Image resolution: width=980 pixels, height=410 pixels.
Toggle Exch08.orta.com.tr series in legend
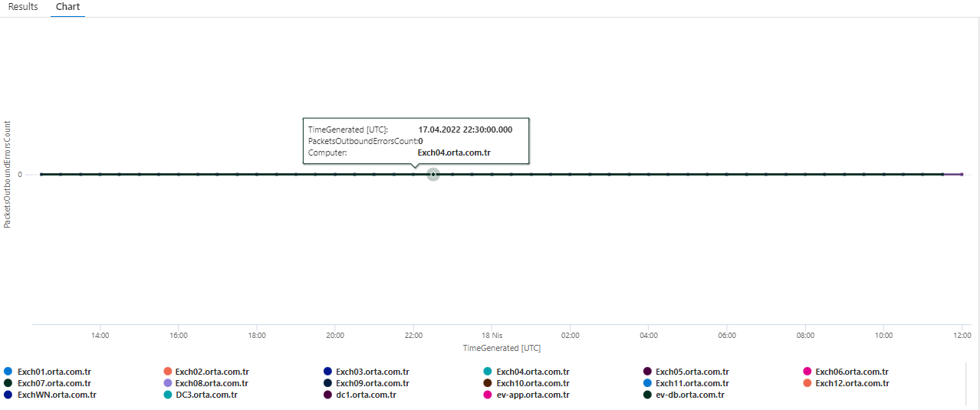pyautogui.click(x=206, y=383)
